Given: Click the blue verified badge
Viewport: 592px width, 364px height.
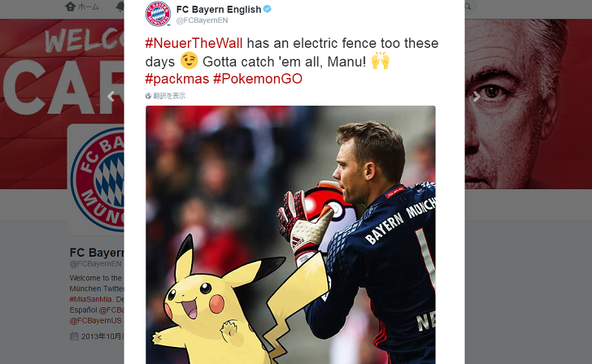Looking at the screenshot, I should click(268, 9).
